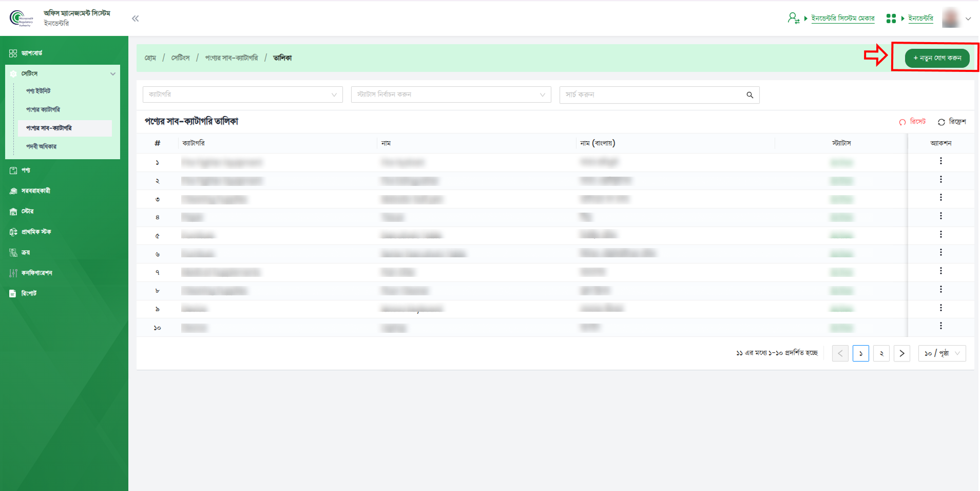Click সরবরাহকারী supplier icon in sidebar
The height and width of the screenshot is (491, 980).
(x=13, y=191)
